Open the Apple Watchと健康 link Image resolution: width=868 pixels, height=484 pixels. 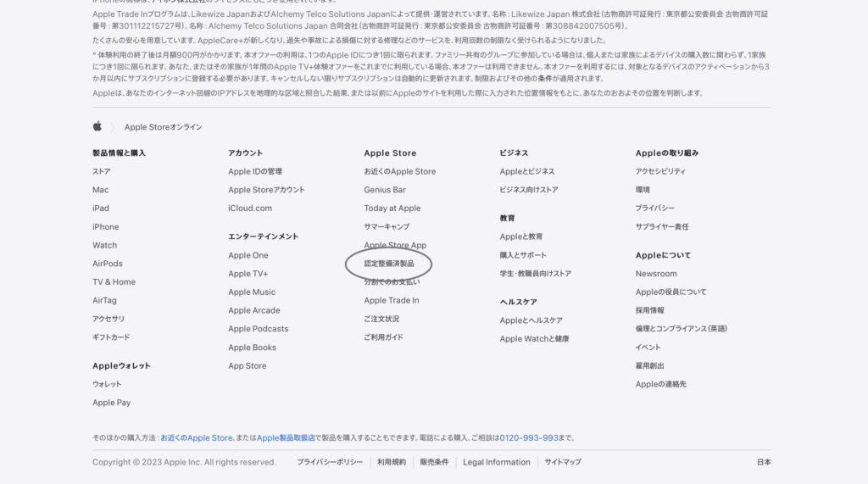[535, 338]
